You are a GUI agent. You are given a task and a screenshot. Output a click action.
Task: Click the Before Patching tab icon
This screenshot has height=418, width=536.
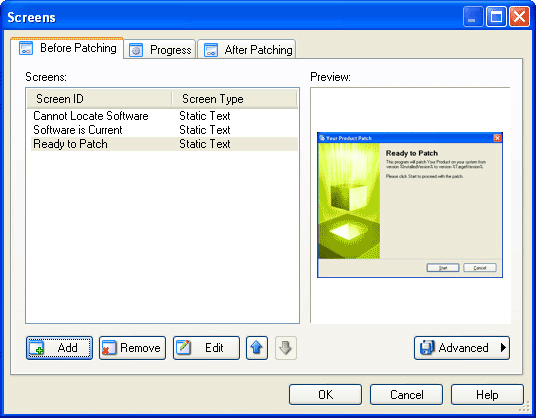click(x=26, y=48)
